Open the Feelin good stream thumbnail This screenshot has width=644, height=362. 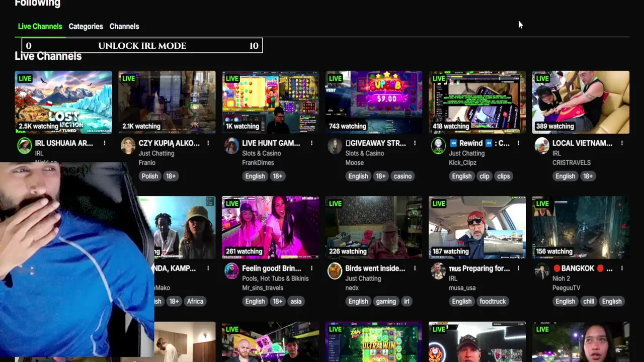coord(270,227)
